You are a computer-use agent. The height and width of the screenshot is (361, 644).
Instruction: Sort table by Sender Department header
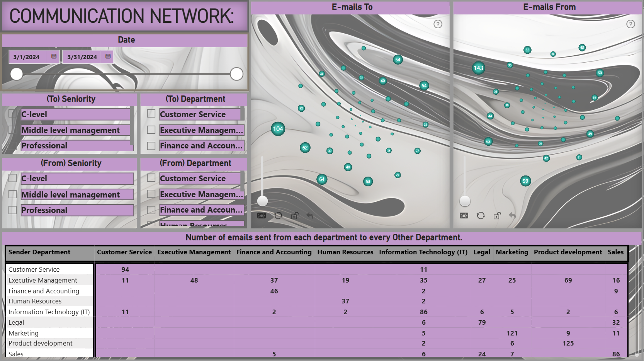pos(39,252)
